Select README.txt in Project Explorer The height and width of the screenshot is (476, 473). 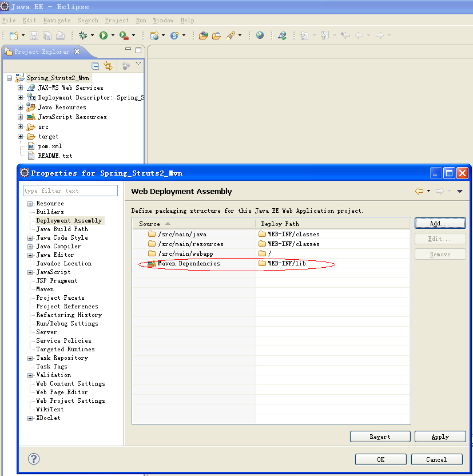click(x=55, y=156)
